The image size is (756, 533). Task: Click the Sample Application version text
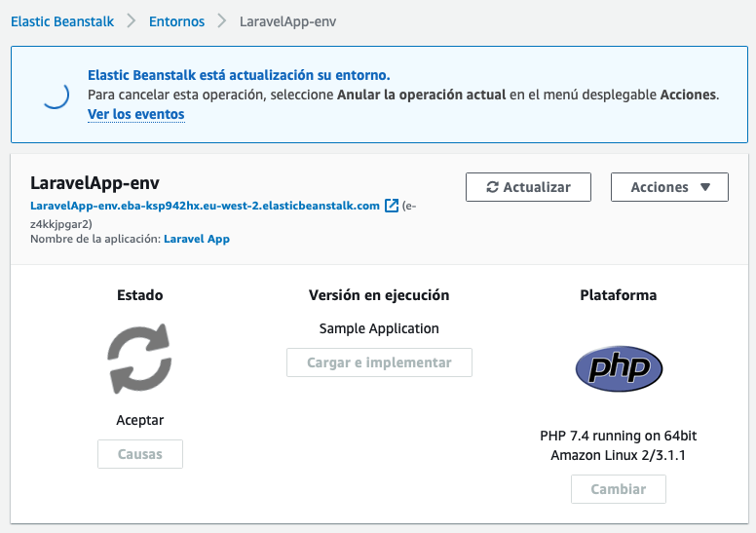[379, 328]
